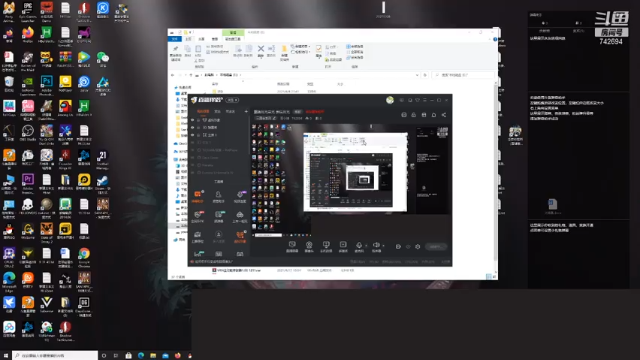Image resolution: width=640 pixels, height=360 pixels.
Task: Click the red X delete icon in Explorer ribbon
Action: coord(261,49)
